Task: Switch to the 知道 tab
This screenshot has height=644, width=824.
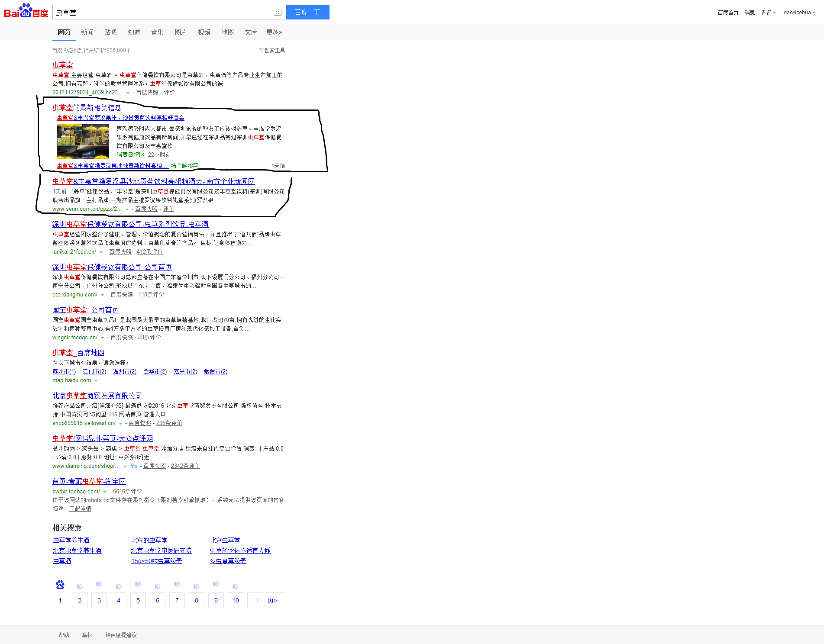Action: point(134,32)
